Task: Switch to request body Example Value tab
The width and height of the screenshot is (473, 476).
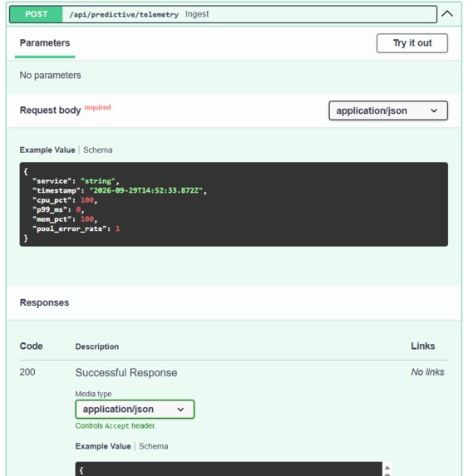Action: pos(47,150)
